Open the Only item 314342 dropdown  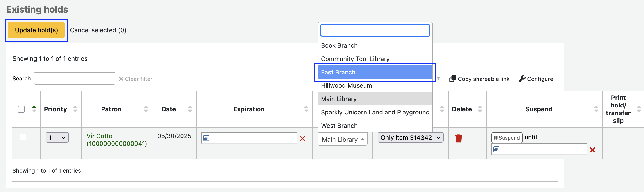click(410, 137)
